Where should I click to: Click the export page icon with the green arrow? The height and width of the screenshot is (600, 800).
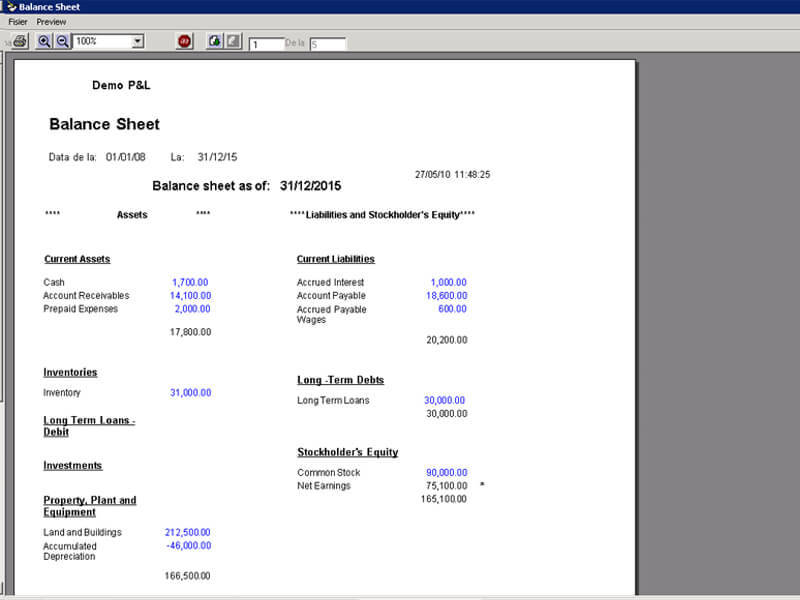tap(215, 41)
